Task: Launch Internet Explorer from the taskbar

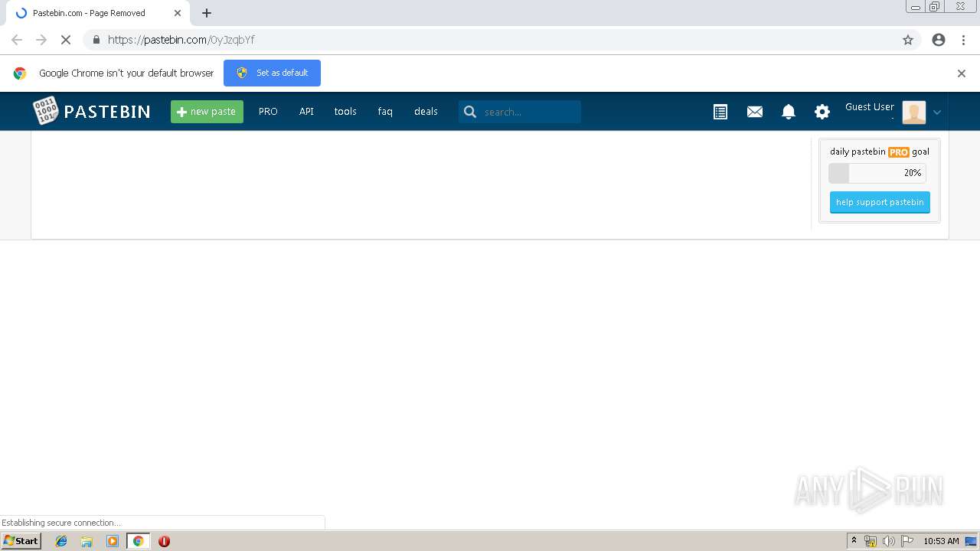Action: point(61,541)
